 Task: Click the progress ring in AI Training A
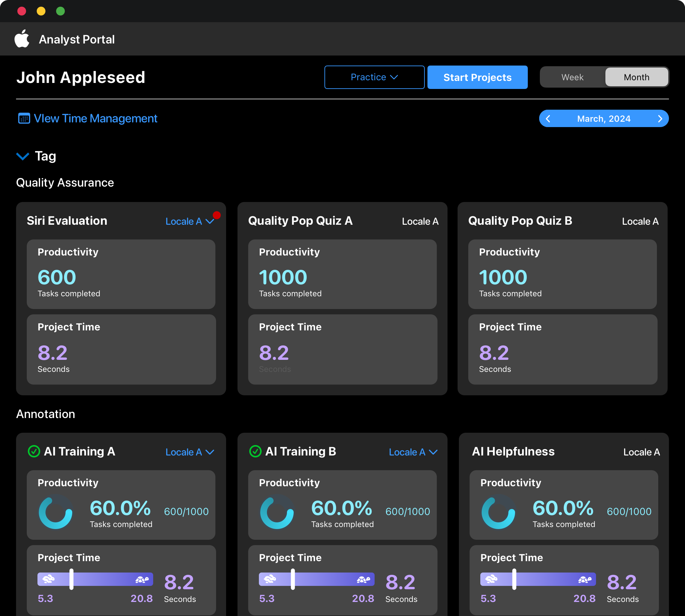[x=56, y=511]
